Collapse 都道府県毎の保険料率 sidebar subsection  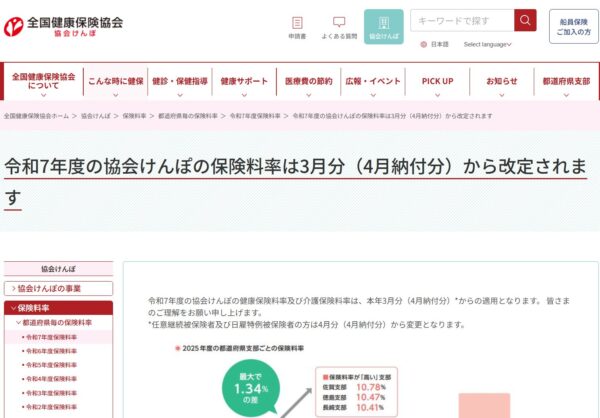[56, 323]
